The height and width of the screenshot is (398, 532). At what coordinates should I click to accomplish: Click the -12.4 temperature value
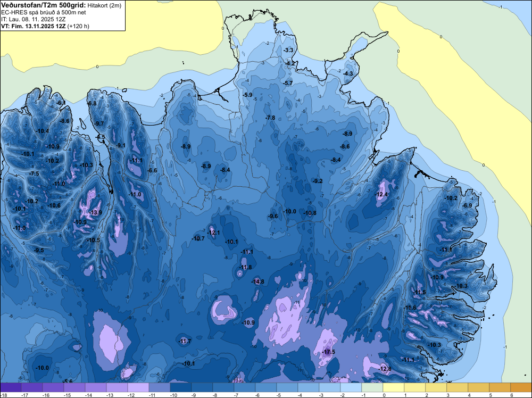(381, 194)
